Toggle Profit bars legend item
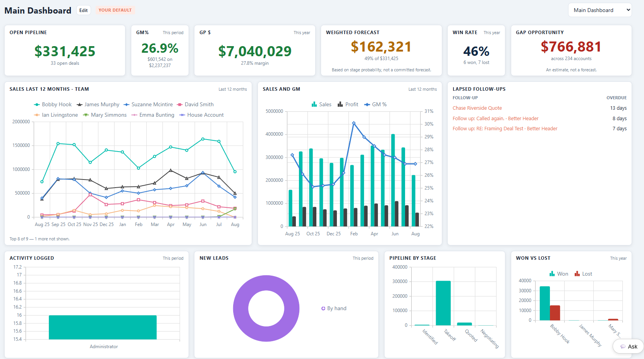 point(348,105)
